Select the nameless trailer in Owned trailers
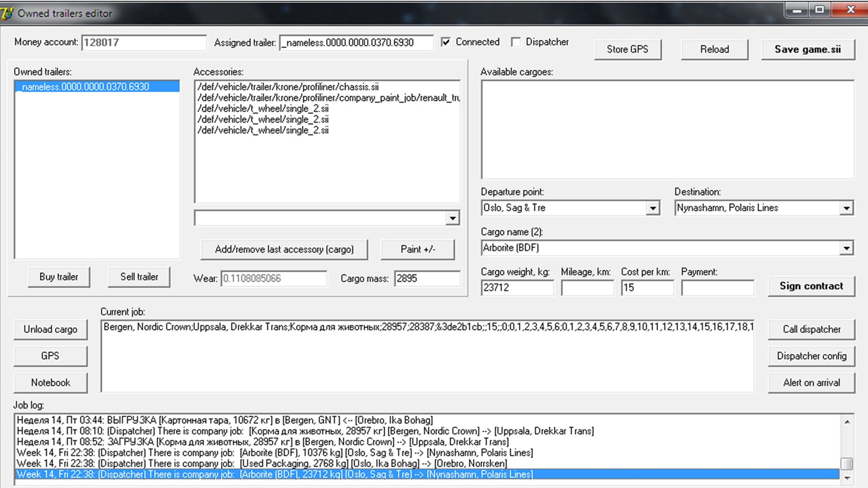The height and width of the screenshot is (488, 868). tap(85, 87)
